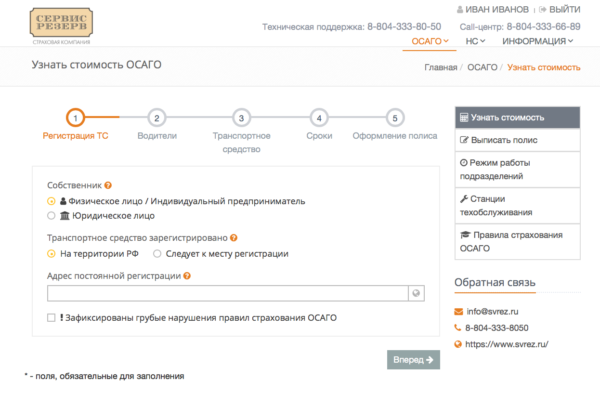Click the info@svrez.ru email link
The image size is (600, 393).
492,311
